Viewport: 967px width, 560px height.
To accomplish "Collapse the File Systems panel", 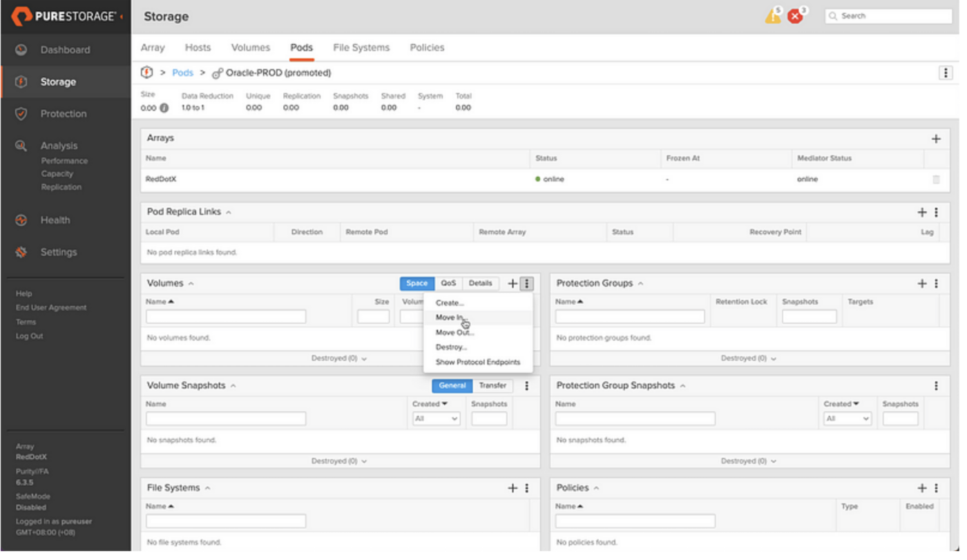I will coord(207,488).
